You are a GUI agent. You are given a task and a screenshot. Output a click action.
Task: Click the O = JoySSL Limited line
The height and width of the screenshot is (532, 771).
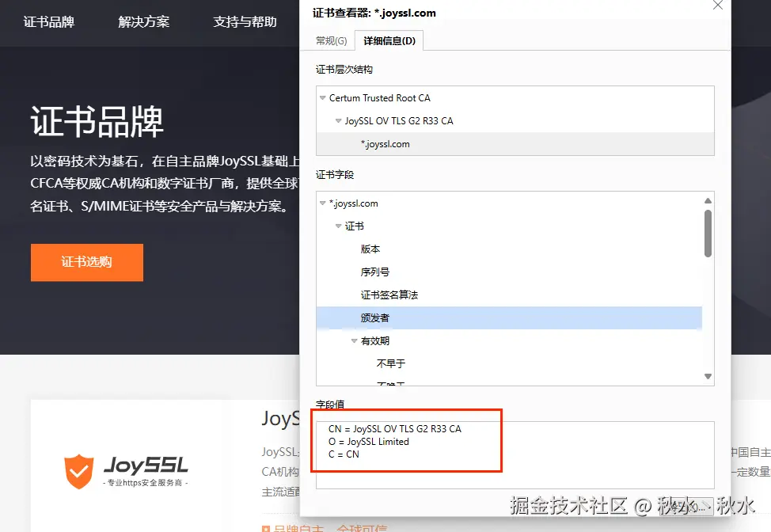pos(369,442)
